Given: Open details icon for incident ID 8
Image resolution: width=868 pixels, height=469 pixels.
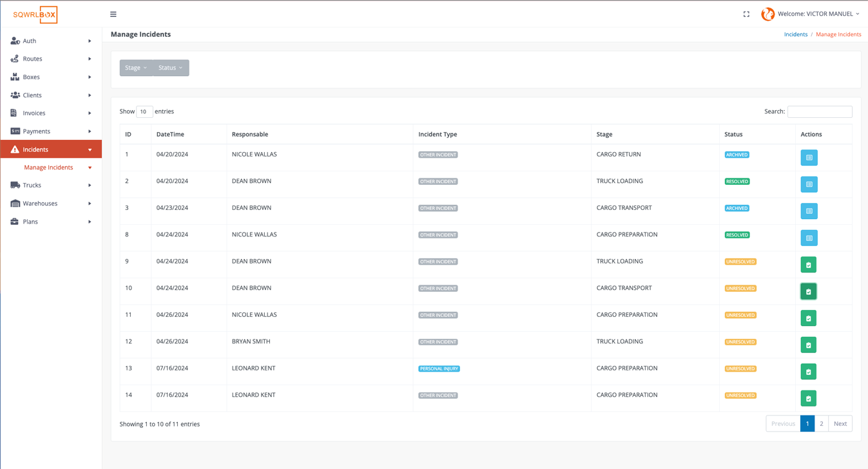Looking at the screenshot, I should pyautogui.click(x=809, y=238).
